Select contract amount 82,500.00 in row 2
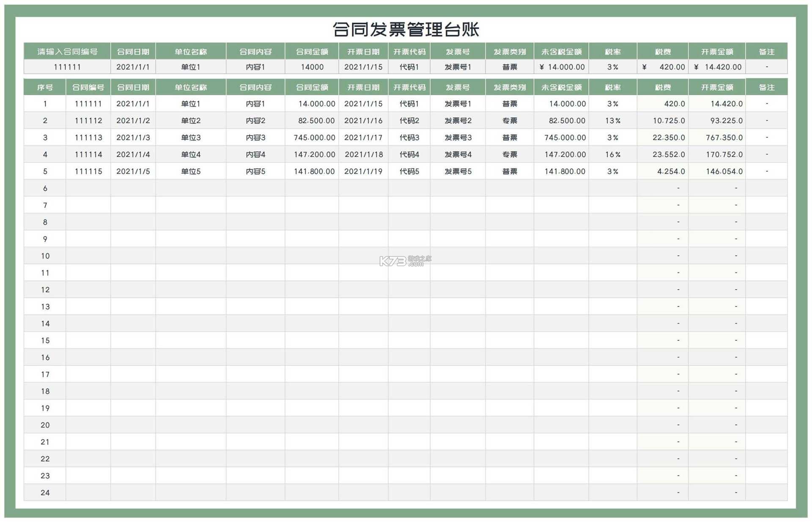 pyautogui.click(x=312, y=121)
